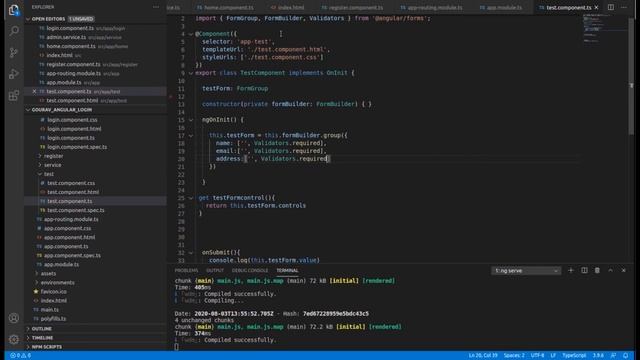
Task: Select the terminal '1: ng serve' dropdown
Action: pos(526,271)
